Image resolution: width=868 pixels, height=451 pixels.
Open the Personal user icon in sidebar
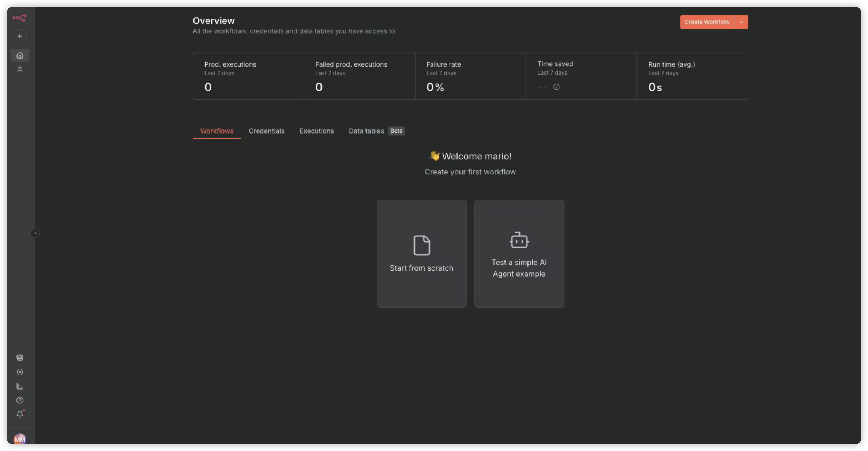(x=20, y=69)
